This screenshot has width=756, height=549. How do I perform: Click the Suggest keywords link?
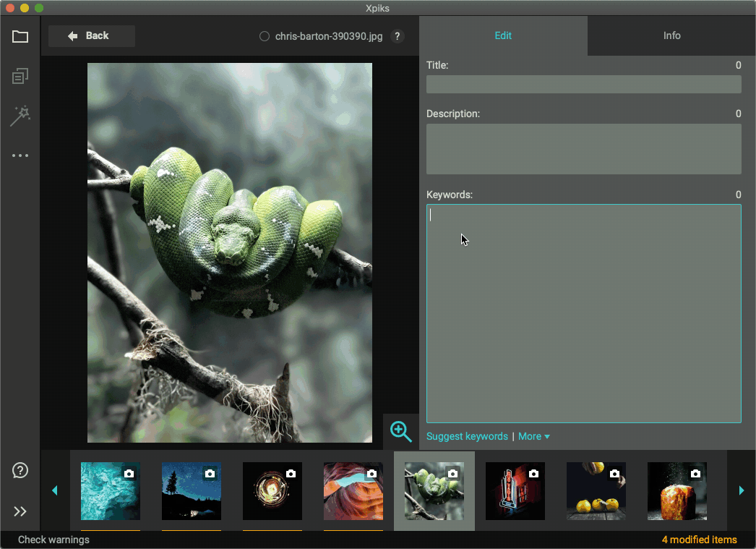467,436
